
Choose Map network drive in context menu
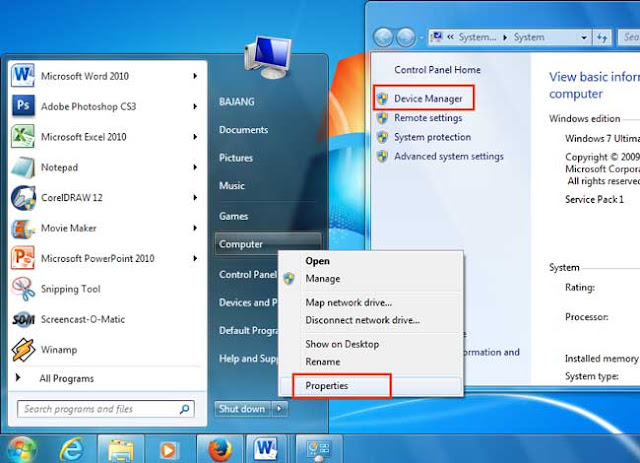(349, 303)
